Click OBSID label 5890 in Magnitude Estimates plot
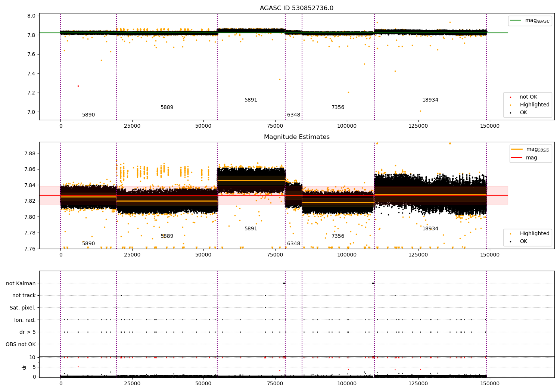 [88, 244]
